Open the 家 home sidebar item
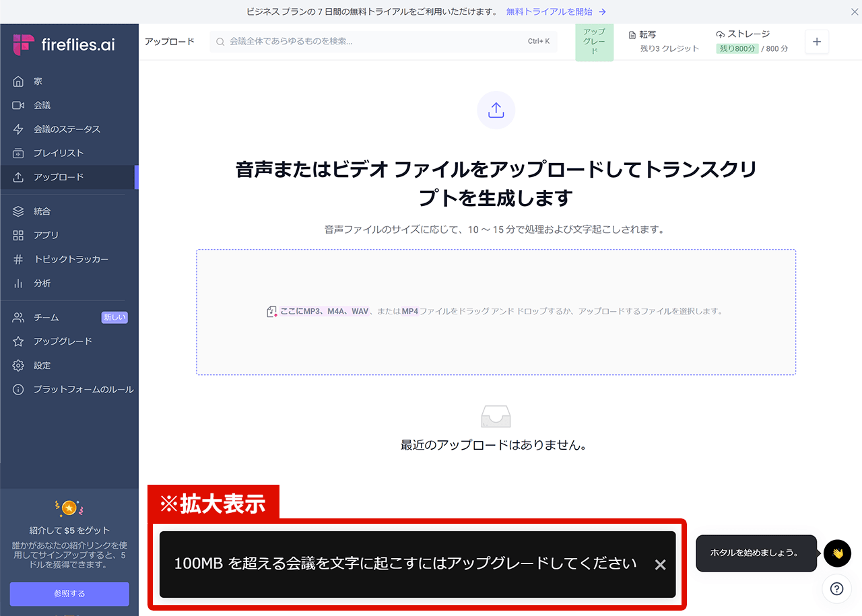Image resolution: width=862 pixels, height=616 pixels. (x=69, y=81)
